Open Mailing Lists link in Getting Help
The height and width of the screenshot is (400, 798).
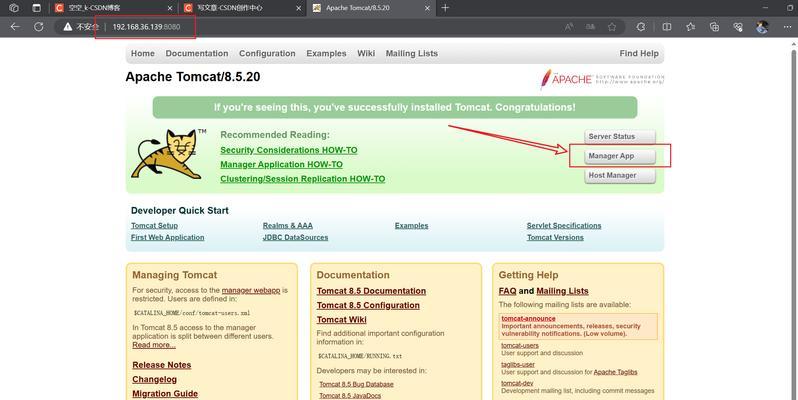[x=562, y=291]
